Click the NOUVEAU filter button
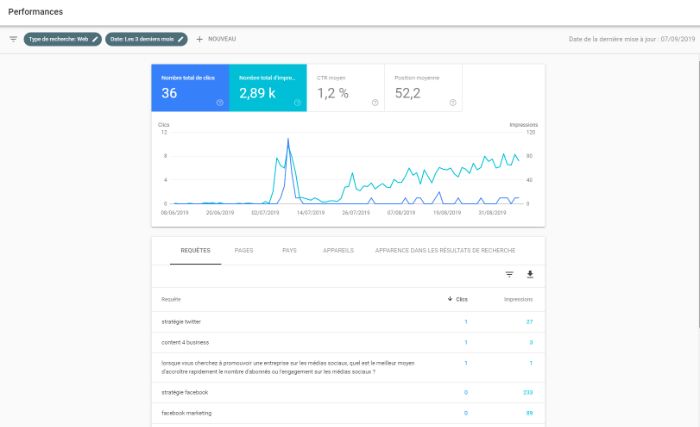The width and height of the screenshot is (700, 427). pos(216,39)
